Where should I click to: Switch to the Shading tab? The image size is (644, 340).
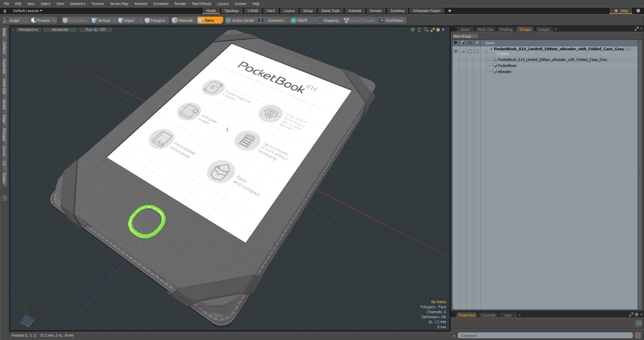505,29
